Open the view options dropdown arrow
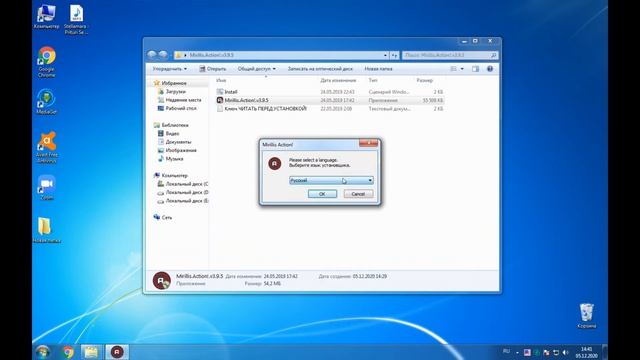Viewport: 640px width, 360px height. coord(462,69)
